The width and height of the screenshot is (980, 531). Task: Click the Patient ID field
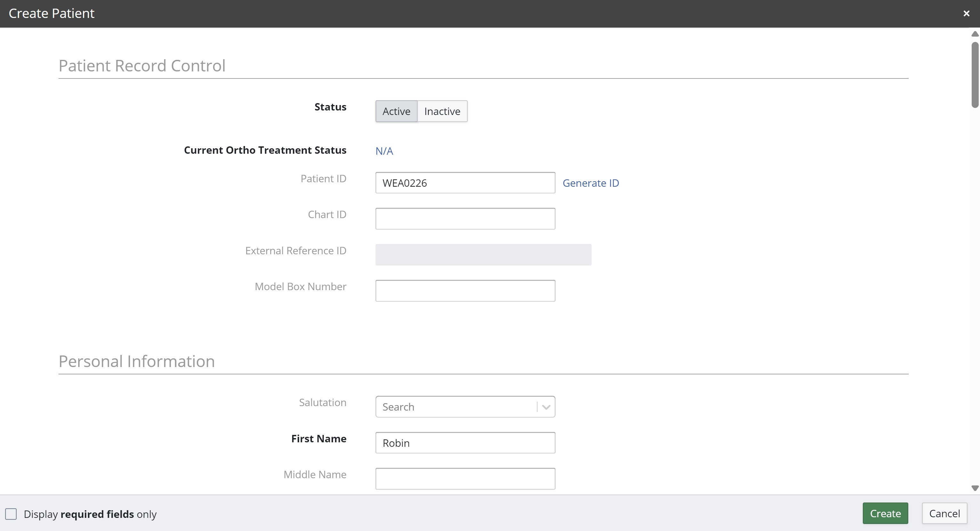[x=465, y=183]
